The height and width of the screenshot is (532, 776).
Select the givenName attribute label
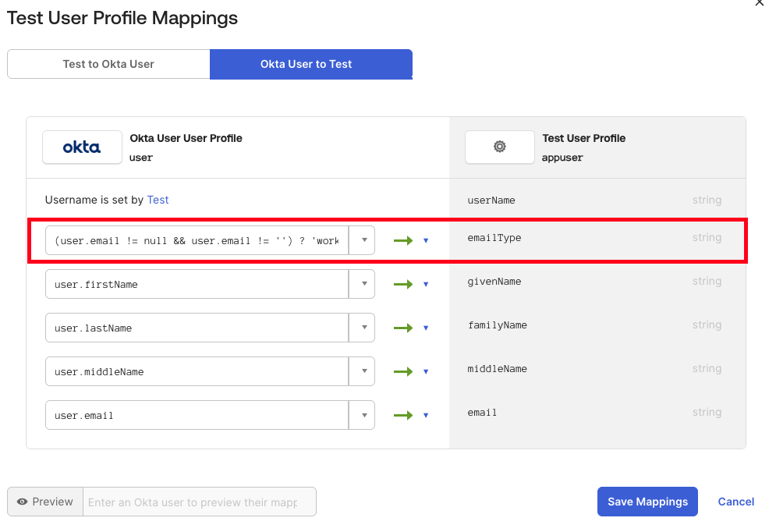click(494, 282)
